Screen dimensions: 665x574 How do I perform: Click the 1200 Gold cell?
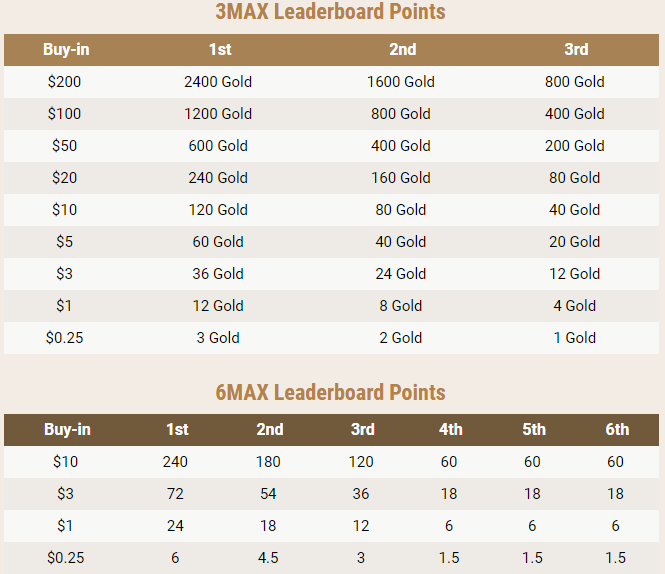coord(218,114)
